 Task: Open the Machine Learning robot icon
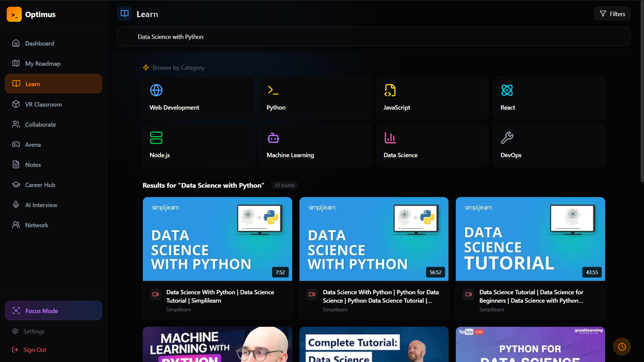(x=273, y=138)
